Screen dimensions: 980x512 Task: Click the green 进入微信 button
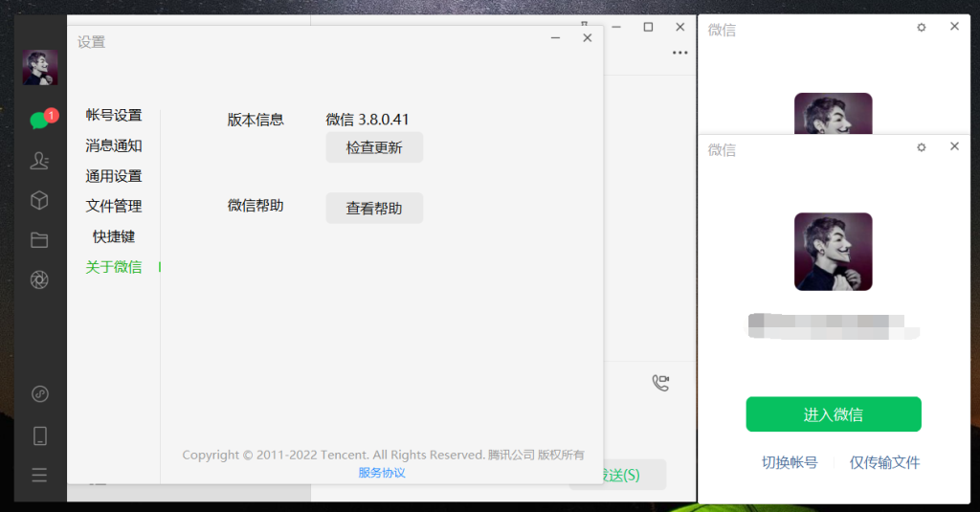[x=834, y=413]
